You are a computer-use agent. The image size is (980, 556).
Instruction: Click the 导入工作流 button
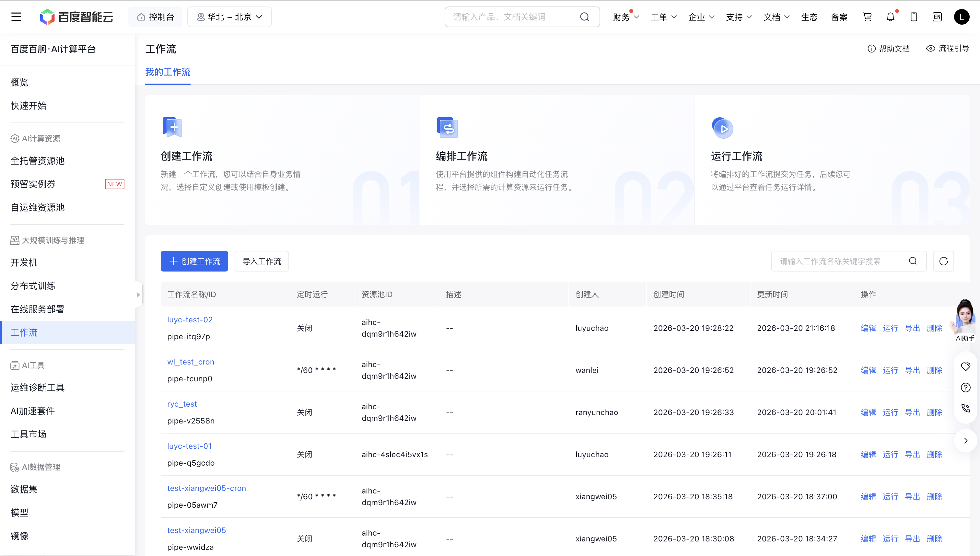[262, 261]
